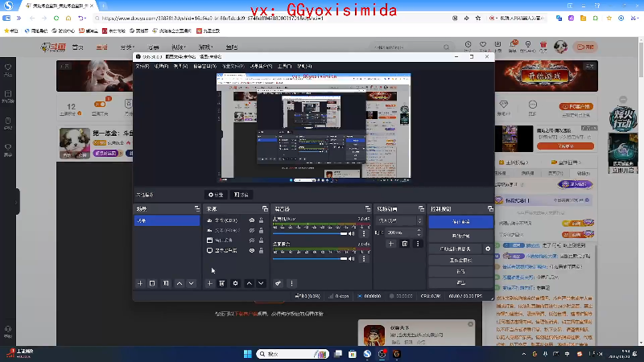Expand 游戏 dropdown in Douyu navigation
The image size is (644, 362).
(205, 47)
